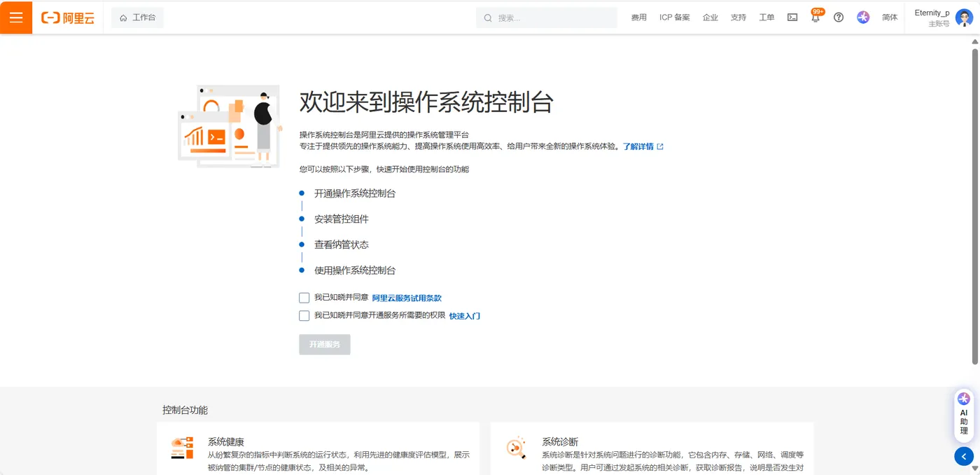
Task: Click step text 安装管控组件
Action: point(342,219)
